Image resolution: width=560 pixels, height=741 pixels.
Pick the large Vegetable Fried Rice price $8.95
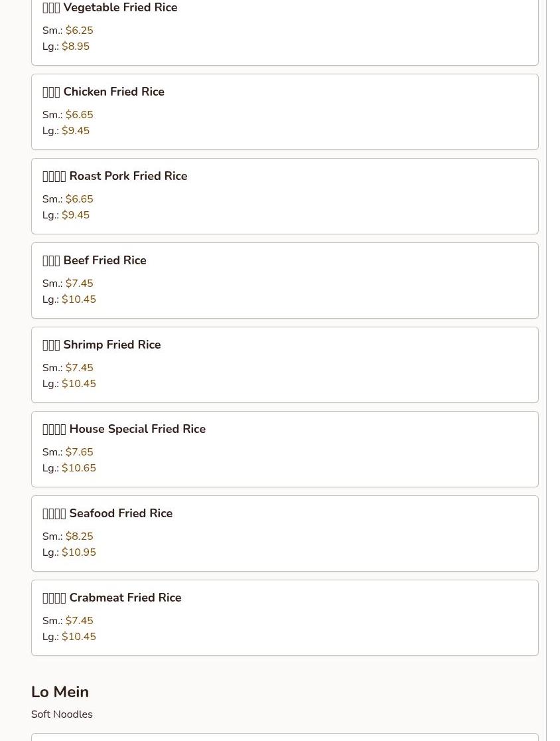pyautogui.click(x=76, y=46)
